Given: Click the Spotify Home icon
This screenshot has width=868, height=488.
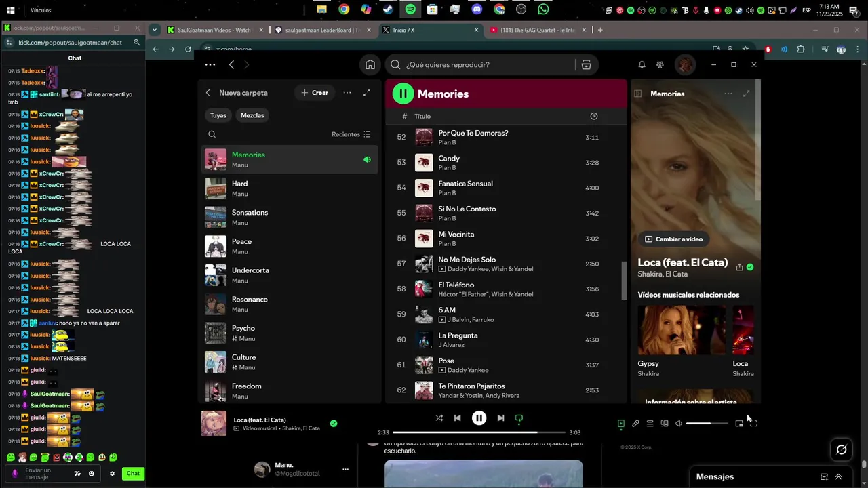Looking at the screenshot, I should click(x=370, y=65).
